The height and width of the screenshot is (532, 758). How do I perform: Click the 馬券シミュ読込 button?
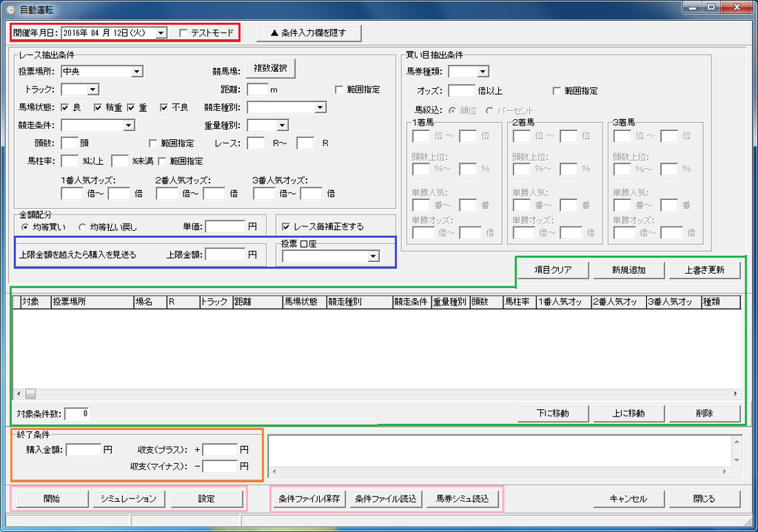(x=463, y=499)
